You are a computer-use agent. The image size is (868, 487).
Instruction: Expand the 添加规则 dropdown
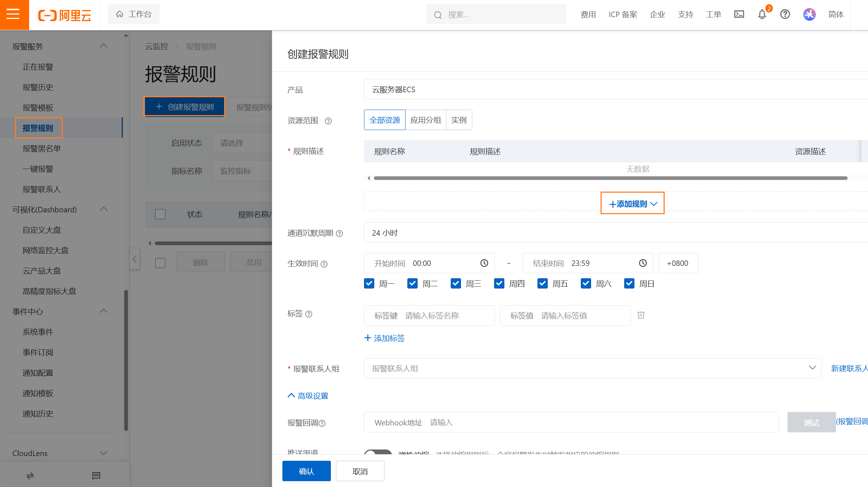tap(632, 203)
